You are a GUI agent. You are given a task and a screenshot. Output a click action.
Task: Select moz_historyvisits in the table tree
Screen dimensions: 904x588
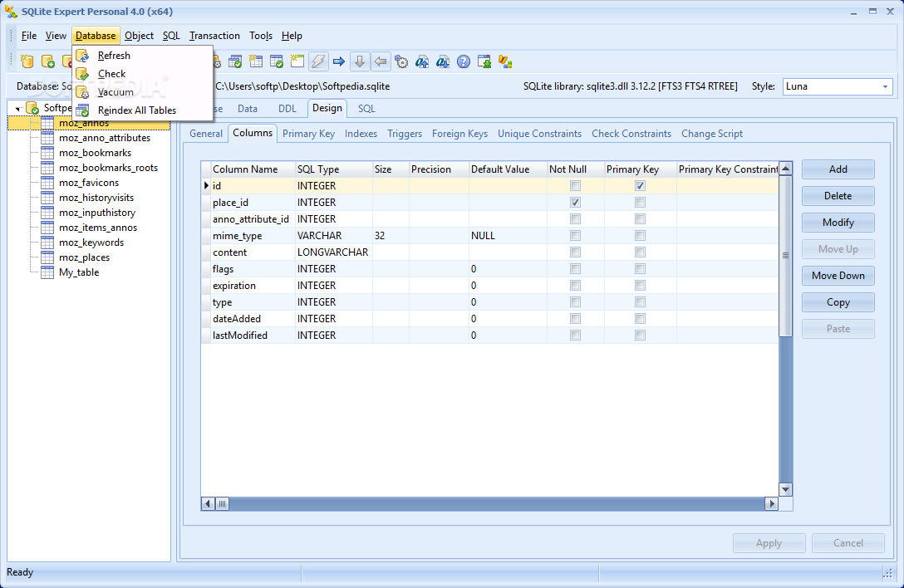[x=96, y=198]
